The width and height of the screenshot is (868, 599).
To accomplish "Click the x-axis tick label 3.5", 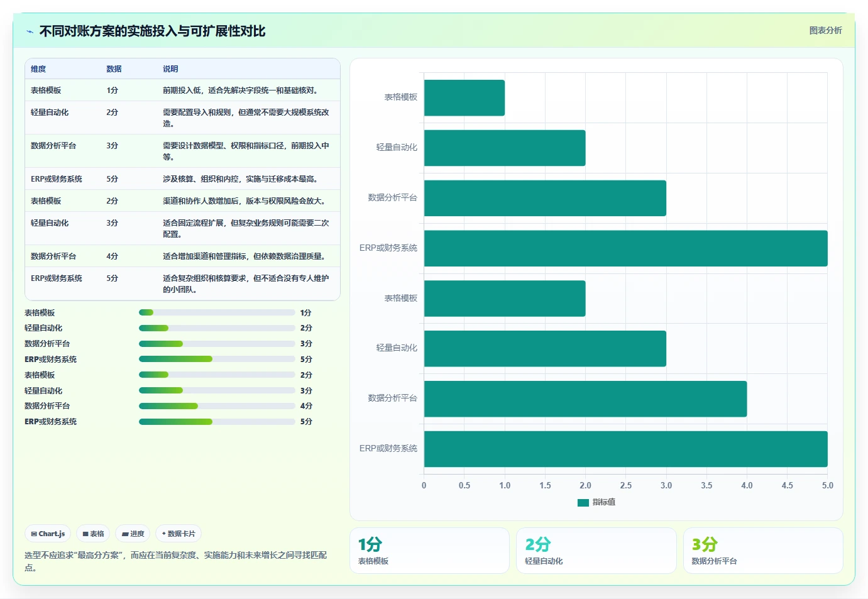I will point(706,485).
